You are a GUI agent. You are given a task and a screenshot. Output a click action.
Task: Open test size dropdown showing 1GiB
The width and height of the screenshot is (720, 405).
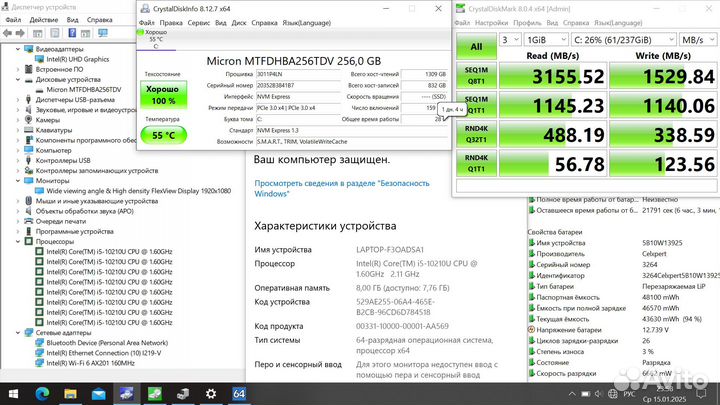(546, 39)
